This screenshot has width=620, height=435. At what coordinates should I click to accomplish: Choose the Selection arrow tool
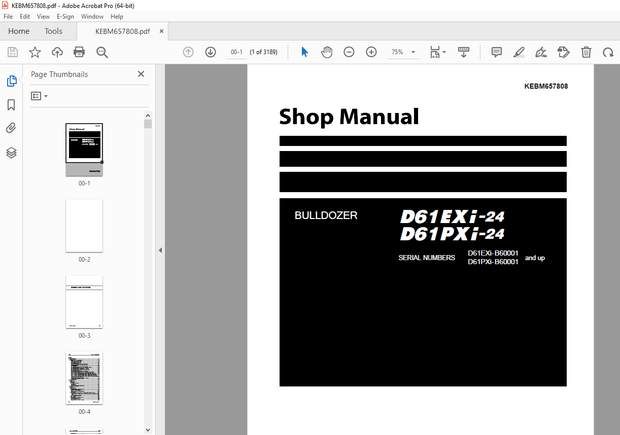click(304, 52)
